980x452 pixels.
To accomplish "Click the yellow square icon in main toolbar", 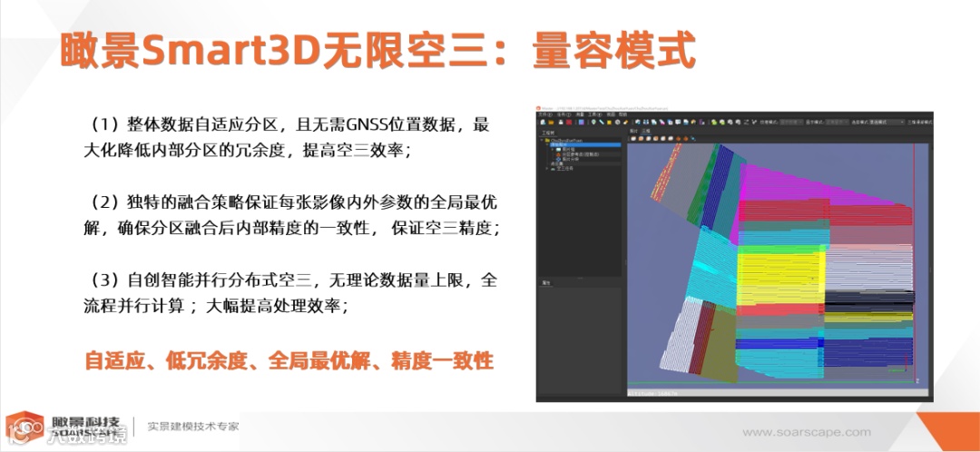I will pos(610,123).
